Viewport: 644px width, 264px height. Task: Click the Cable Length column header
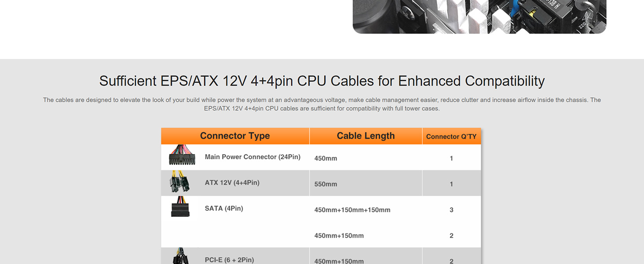366,136
